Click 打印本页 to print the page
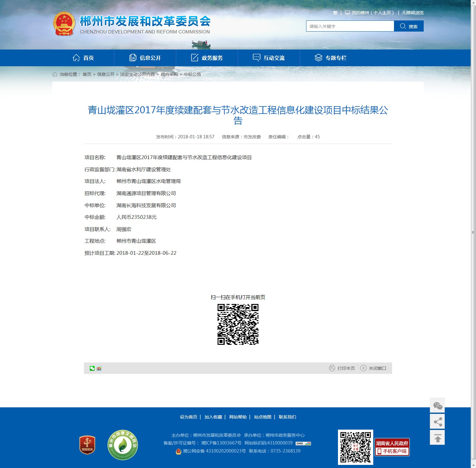The height and width of the screenshot is (468, 476). point(342,368)
